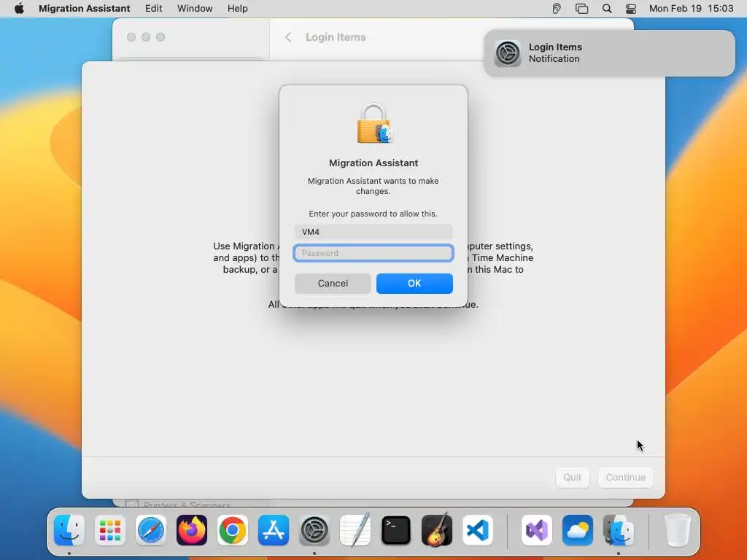Confirm the password with OK

[x=414, y=284]
